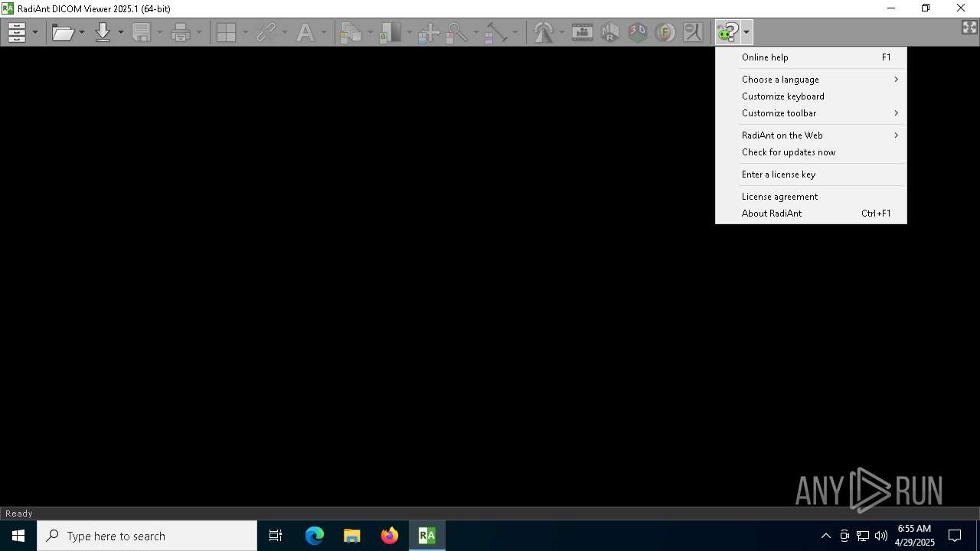
Task: Expand the open folder dropdown arrow
Action: (x=82, y=32)
